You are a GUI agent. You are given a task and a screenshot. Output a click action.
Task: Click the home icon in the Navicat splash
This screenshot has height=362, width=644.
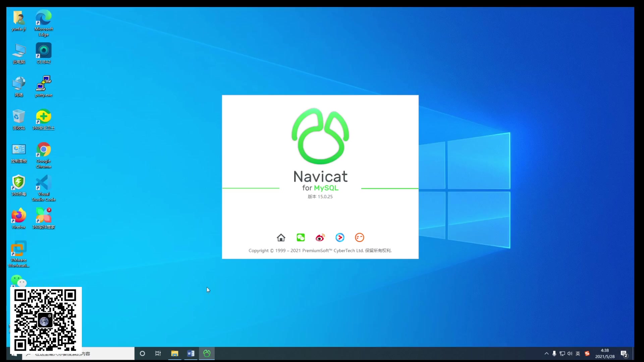pos(281,238)
